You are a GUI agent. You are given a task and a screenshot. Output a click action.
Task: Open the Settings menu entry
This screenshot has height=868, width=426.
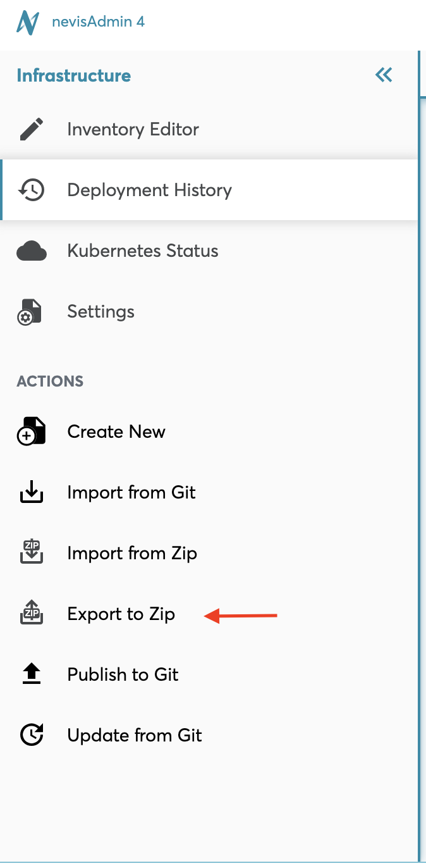[100, 312]
